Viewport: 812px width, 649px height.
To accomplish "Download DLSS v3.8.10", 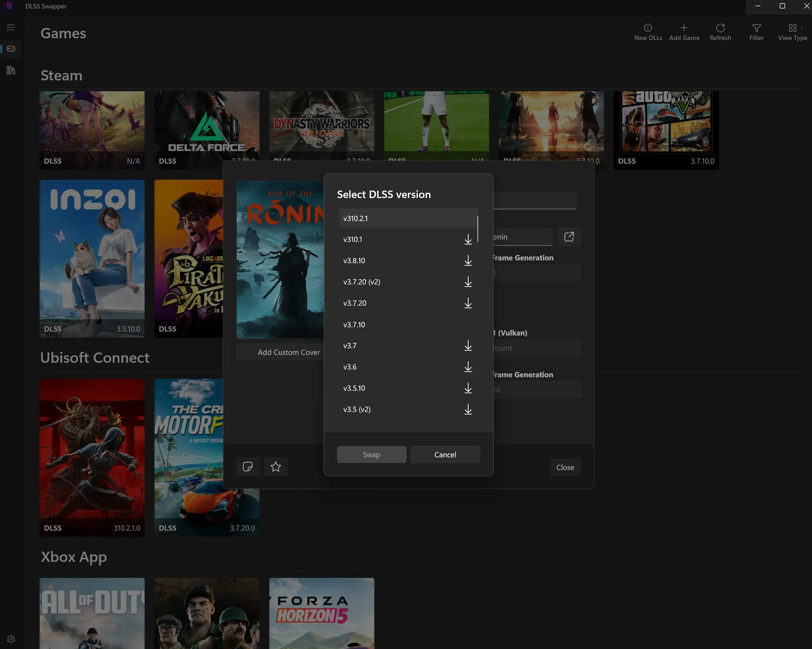I will click(x=468, y=260).
